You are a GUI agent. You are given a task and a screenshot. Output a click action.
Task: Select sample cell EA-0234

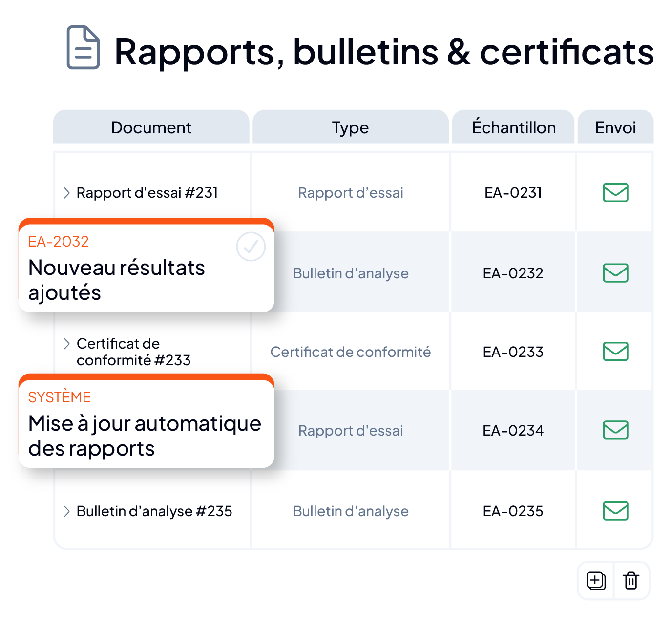pyautogui.click(x=513, y=431)
